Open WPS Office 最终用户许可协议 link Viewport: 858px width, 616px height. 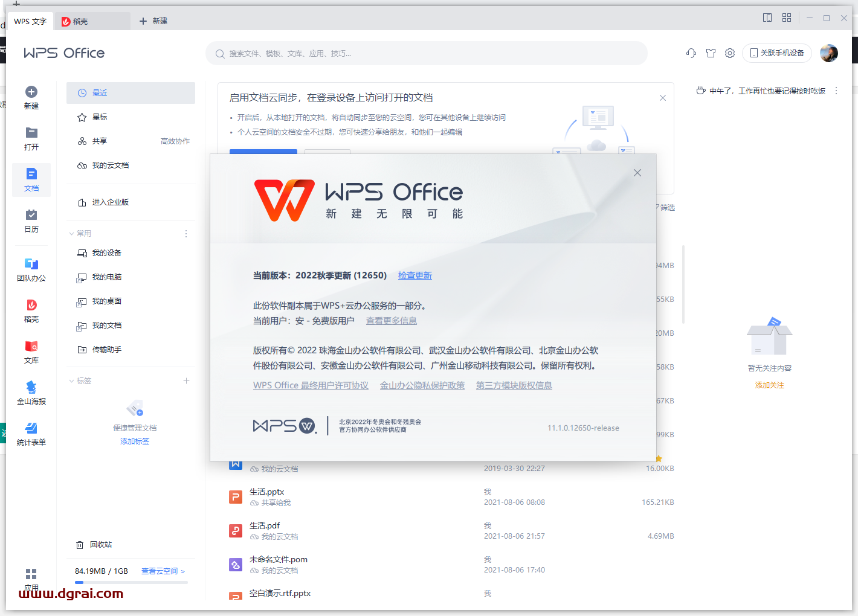(311, 385)
